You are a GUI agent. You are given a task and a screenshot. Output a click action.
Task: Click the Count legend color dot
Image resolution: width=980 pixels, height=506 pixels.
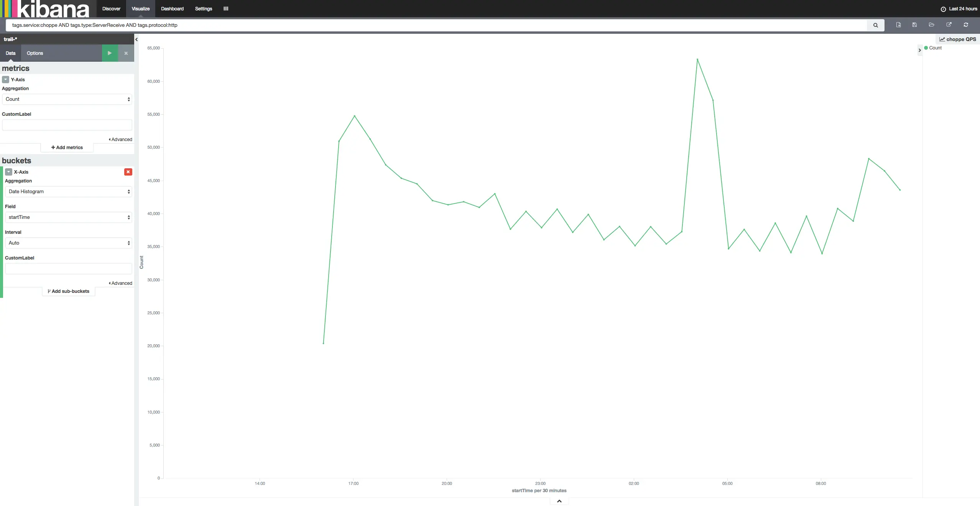(926, 48)
